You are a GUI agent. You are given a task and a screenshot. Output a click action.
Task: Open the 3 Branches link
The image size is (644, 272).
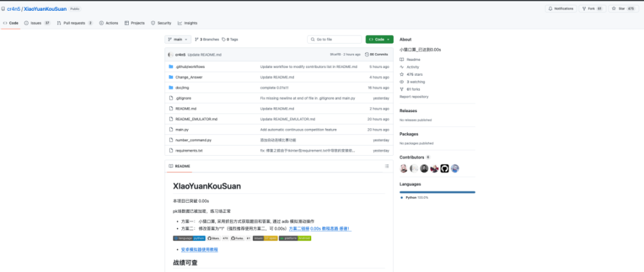(207, 40)
